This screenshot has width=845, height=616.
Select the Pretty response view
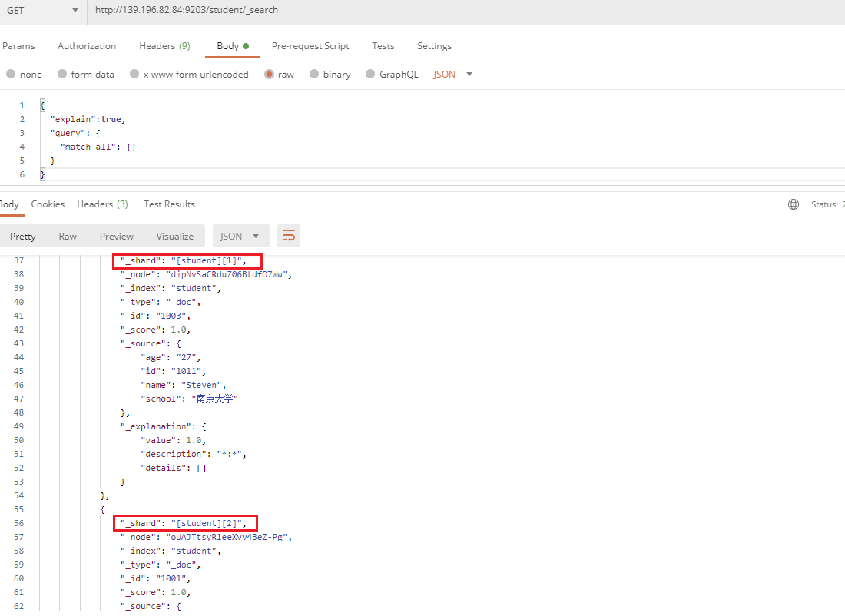(22, 236)
